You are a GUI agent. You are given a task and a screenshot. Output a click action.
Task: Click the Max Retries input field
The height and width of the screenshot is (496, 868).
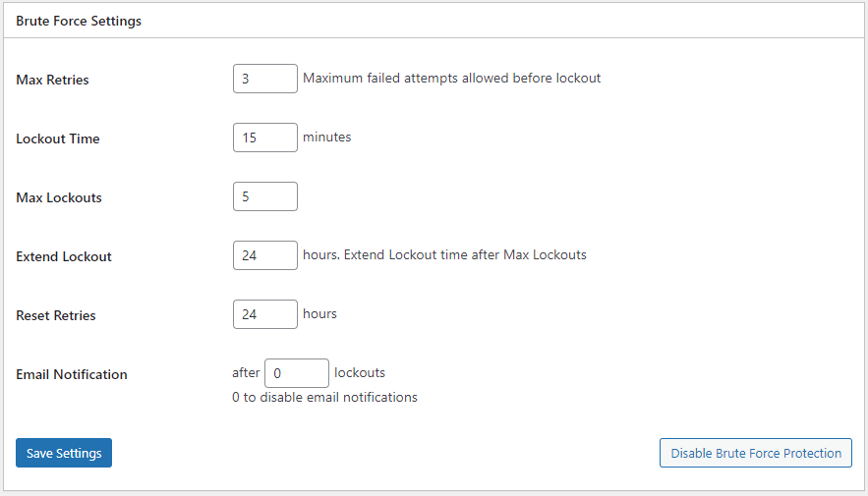click(264, 79)
